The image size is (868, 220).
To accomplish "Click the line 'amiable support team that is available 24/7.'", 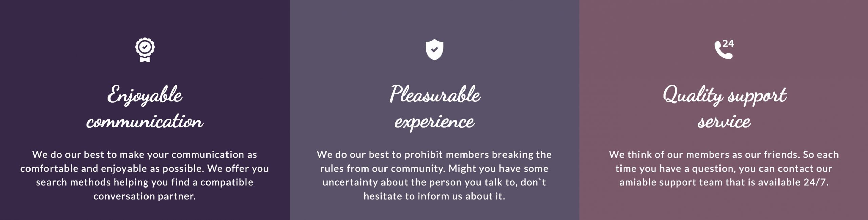I will point(724,182).
